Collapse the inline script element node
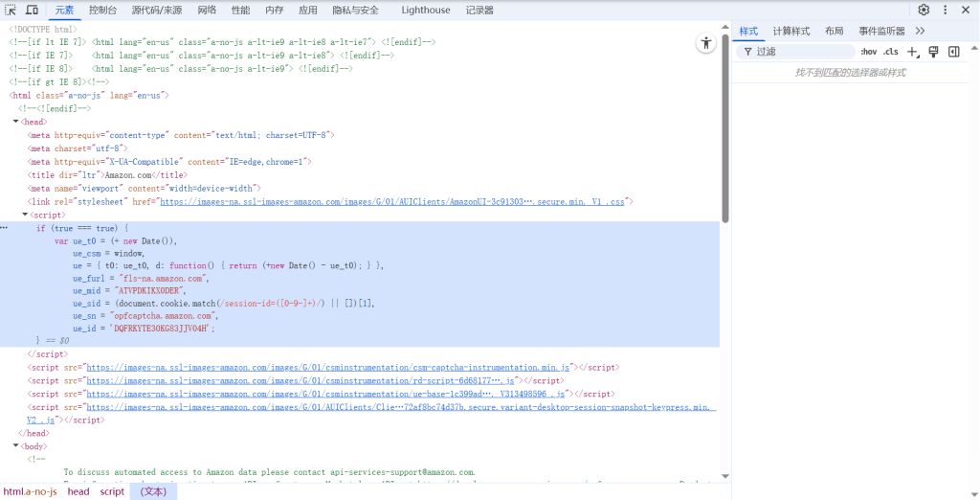 pyautogui.click(x=26, y=216)
